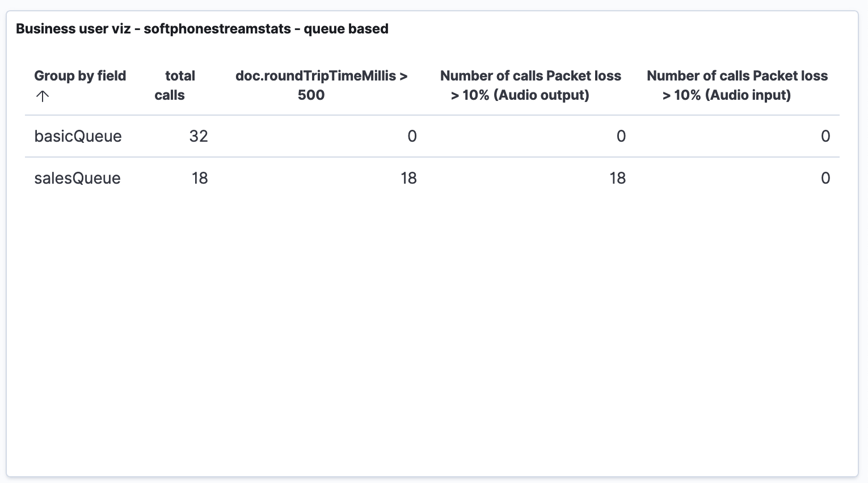Screen dimensions: 868x483
Task: Click doc.roundTripTimeMillis > 500 column header
Action: pyautogui.click(x=322, y=85)
